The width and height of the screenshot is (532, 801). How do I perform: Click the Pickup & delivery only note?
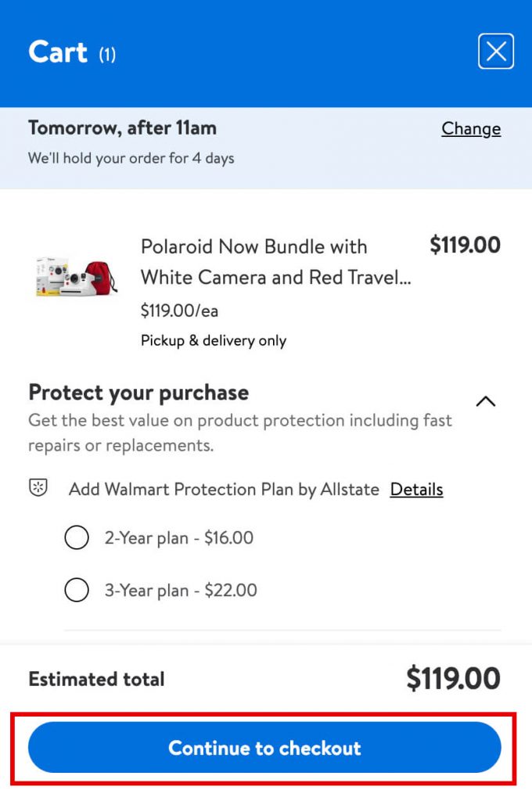coord(214,340)
